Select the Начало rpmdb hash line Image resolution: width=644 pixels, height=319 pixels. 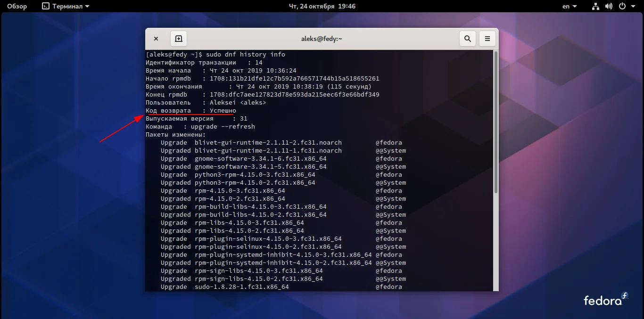(x=263, y=78)
